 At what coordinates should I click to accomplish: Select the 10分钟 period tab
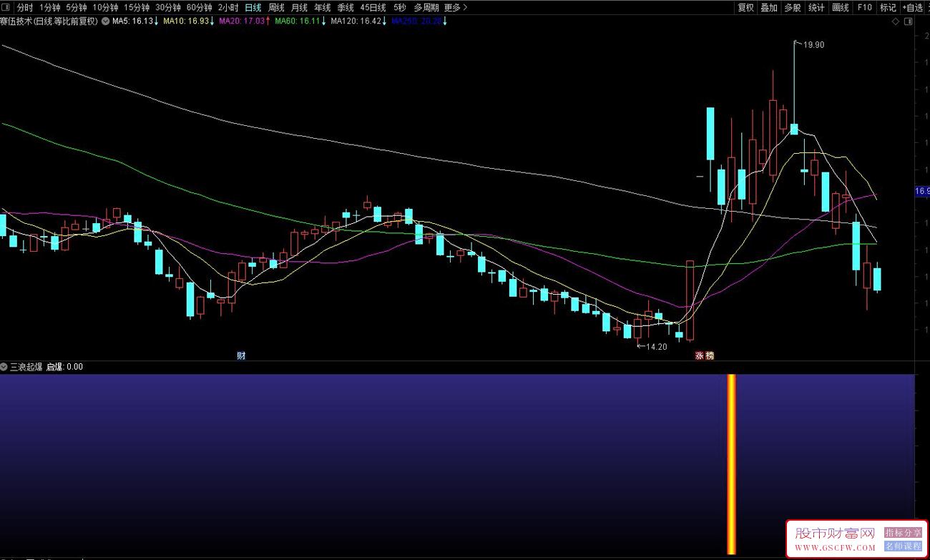click(106, 7)
